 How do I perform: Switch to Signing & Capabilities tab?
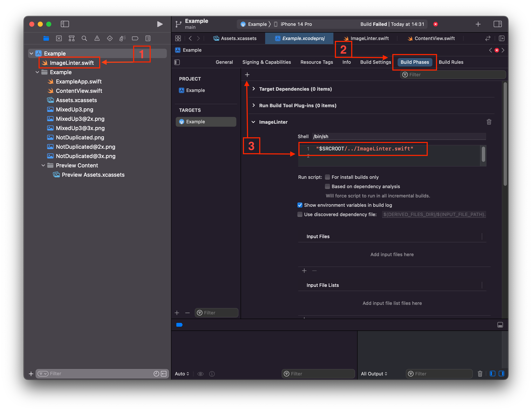(266, 62)
